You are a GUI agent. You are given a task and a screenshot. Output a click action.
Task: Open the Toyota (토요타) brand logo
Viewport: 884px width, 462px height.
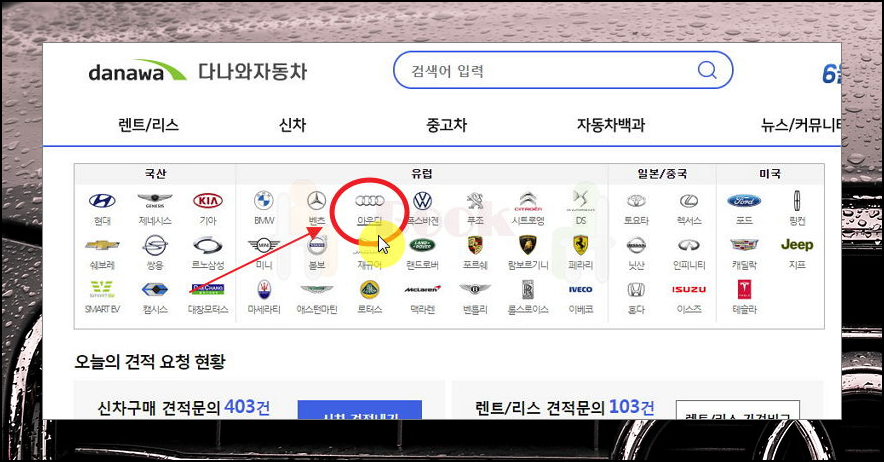[637, 201]
